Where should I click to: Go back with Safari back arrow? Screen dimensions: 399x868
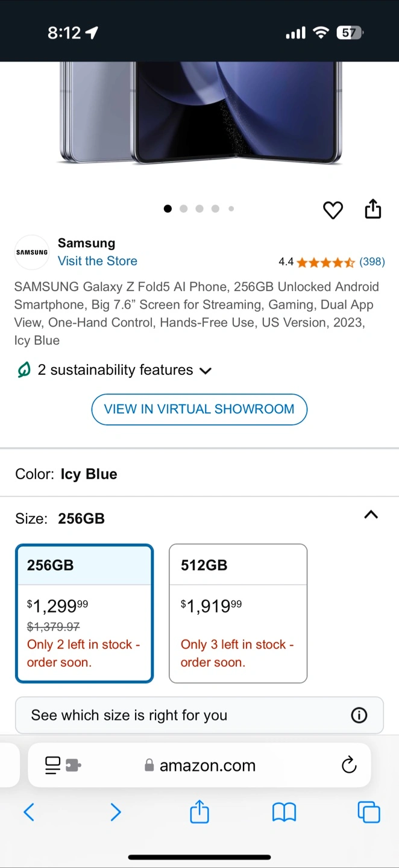(x=29, y=813)
